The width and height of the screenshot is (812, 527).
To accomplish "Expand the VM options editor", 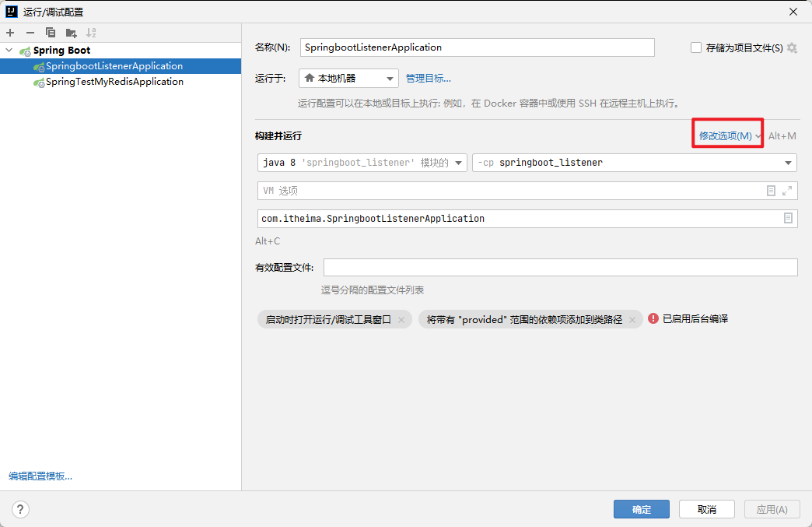I will tap(788, 190).
